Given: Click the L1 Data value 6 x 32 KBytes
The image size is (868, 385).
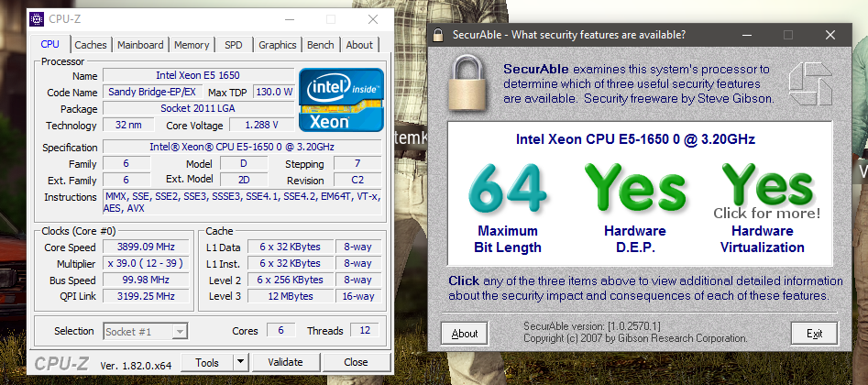Looking at the screenshot, I should coord(290,247).
